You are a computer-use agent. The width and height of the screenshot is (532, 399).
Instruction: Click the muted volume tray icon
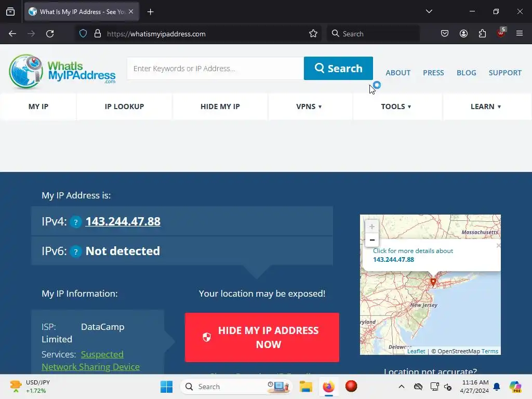point(448,387)
